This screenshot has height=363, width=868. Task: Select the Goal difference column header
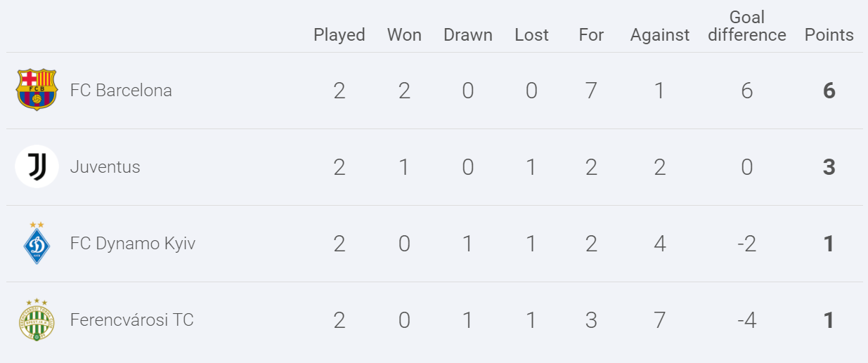(747, 26)
